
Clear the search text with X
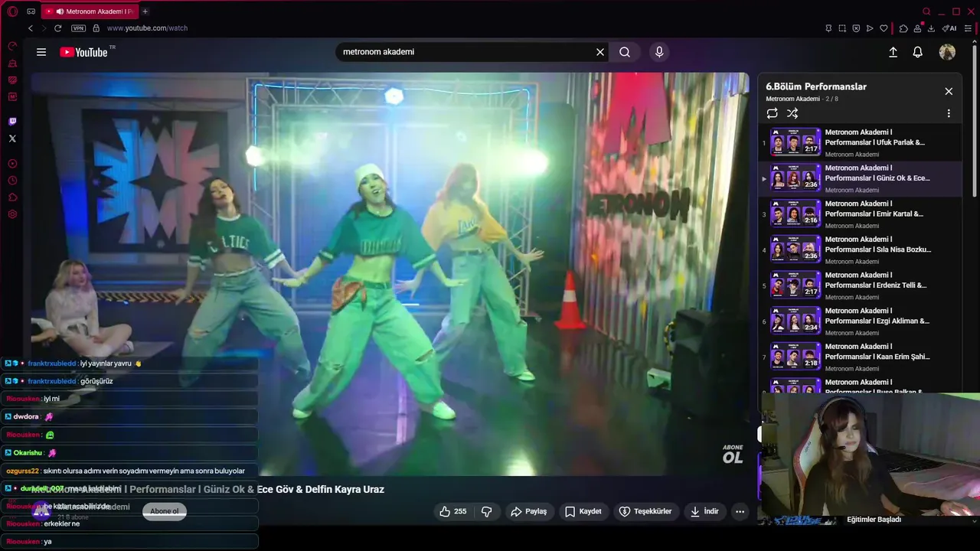click(x=600, y=52)
